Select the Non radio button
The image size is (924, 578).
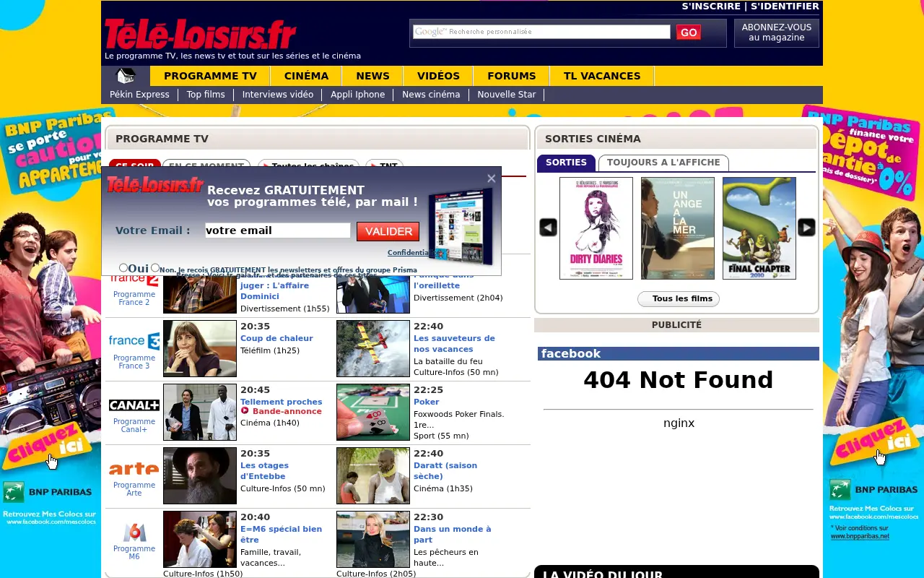155,267
